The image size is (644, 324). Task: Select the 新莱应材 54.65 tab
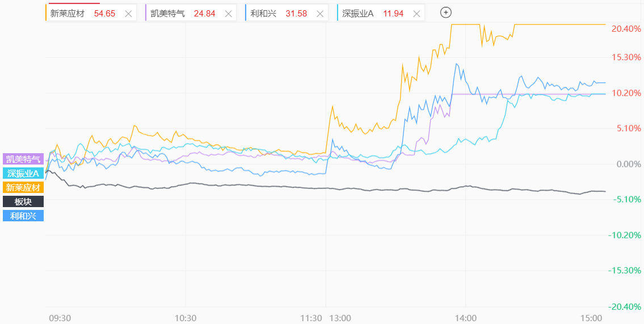pyautogui.click(x=83, y=13)
